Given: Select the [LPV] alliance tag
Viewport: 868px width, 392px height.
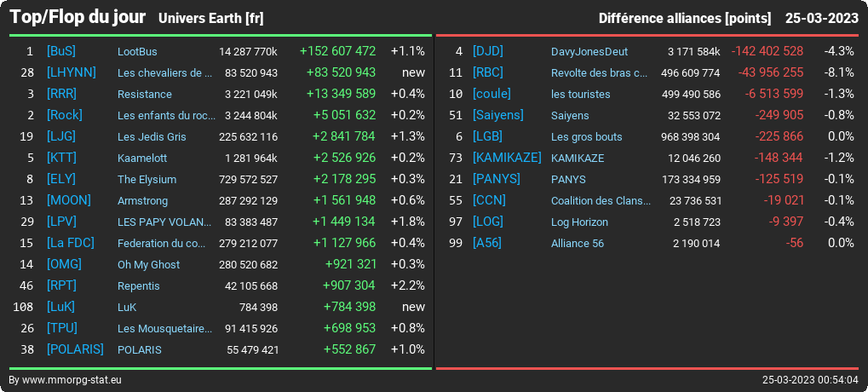Looking at the screenshot, I should [x=62, y=222].
